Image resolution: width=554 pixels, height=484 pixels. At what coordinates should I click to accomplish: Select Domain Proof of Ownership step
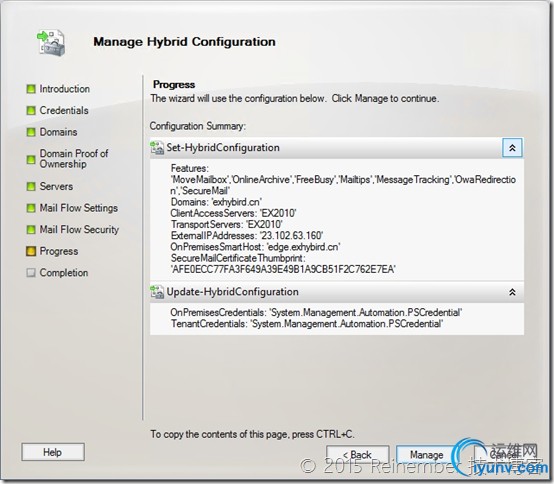[x=74, y=159]
